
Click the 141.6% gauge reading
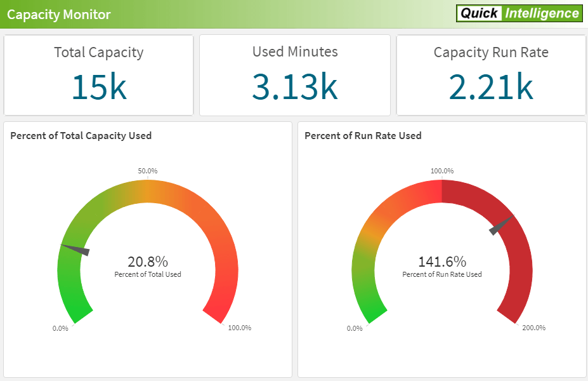click(x=442, y=262)
